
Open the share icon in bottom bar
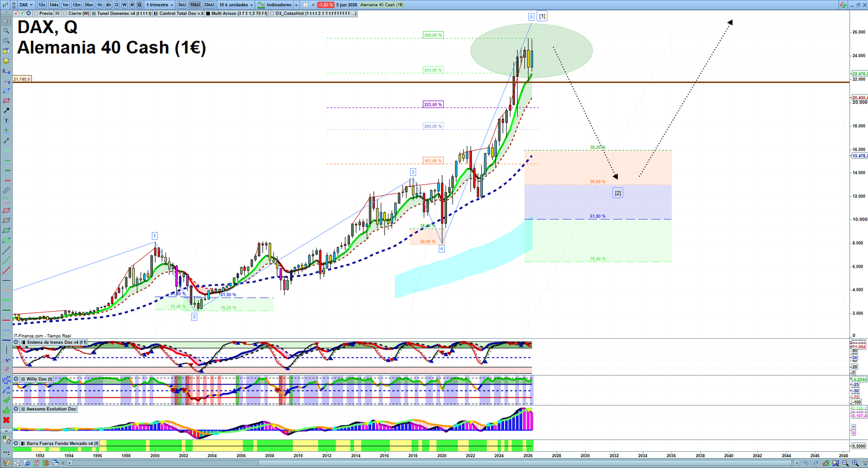(x=17, y=463)
